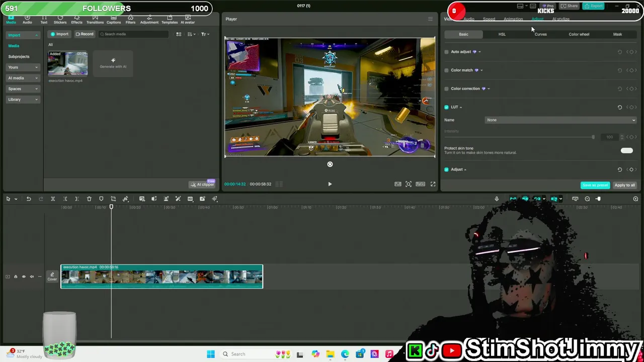Image resolution: width=644 pixels, height=362 pixels.
Task: Open the media sort dropdown
Action: click(x=191, y=34)
